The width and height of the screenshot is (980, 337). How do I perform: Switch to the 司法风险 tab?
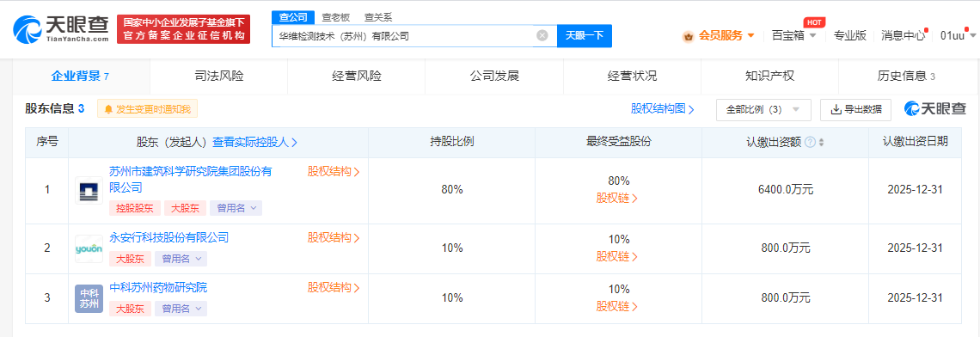(x=218, y=77)
